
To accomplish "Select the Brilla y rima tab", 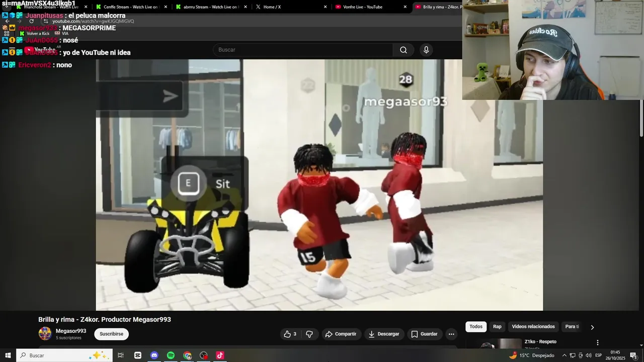I will point(437,7).
